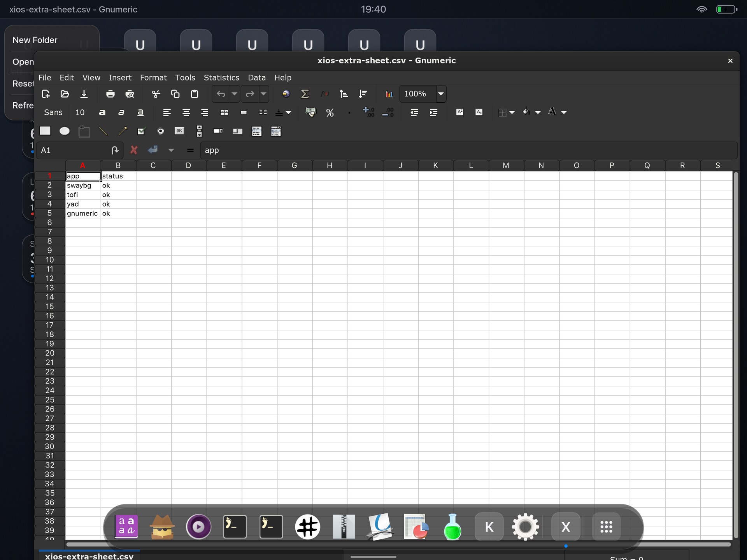Image resolution: width=747 pixels, height=560 pixels.
Task: Open the undo history dropdown arrow
Action: [235, 94]
